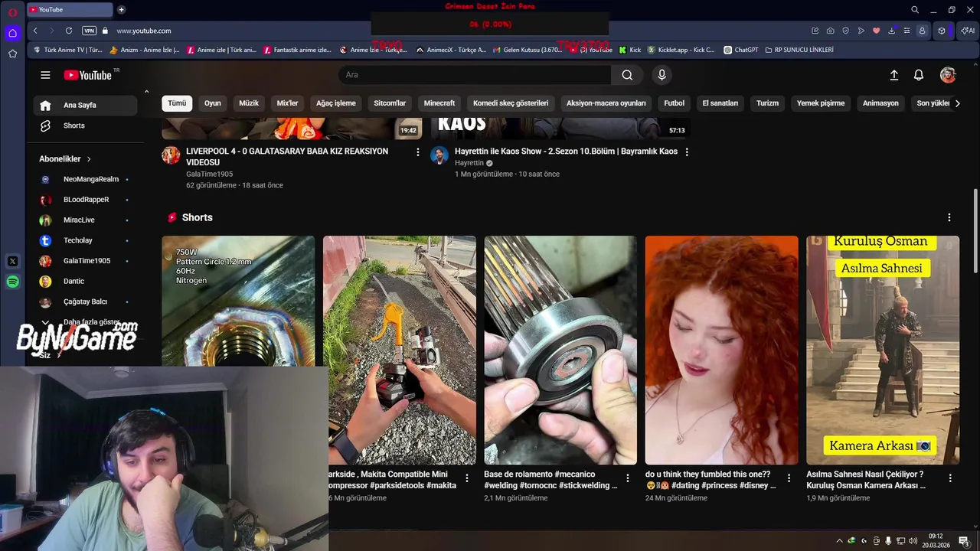Open the Opera AI assistant button
The width and height of the screenshot is (980, 551).
(967, 31)
